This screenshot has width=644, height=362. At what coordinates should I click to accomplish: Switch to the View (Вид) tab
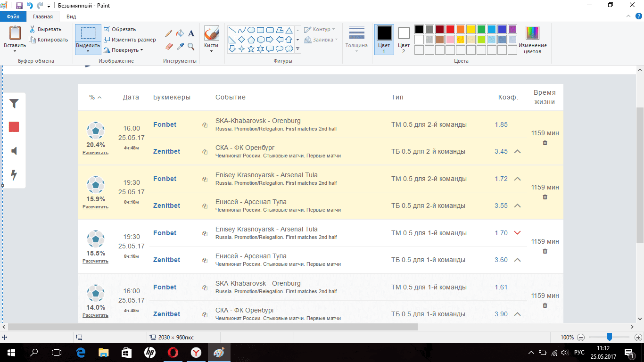(x=71, y=16)
